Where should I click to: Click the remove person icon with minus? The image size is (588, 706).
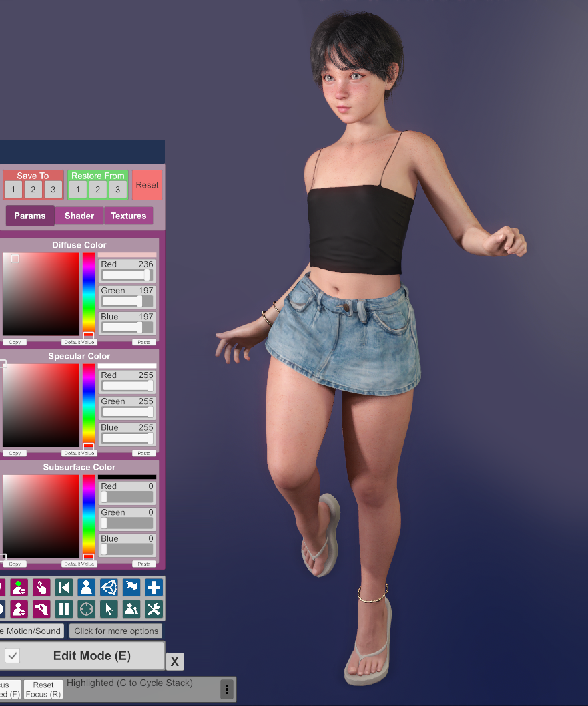(19, 609)
